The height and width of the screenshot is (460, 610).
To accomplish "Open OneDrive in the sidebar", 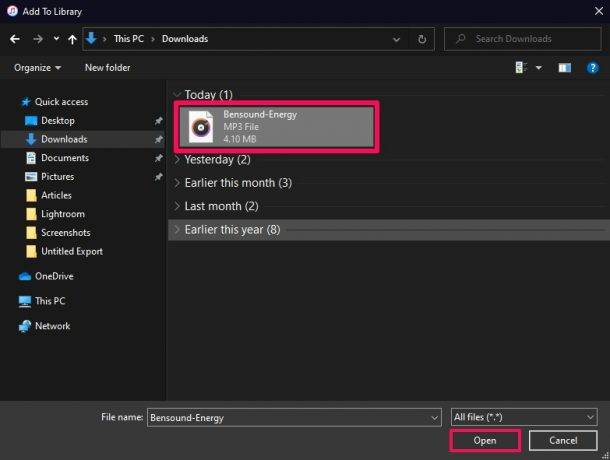I will pos(53,276).
